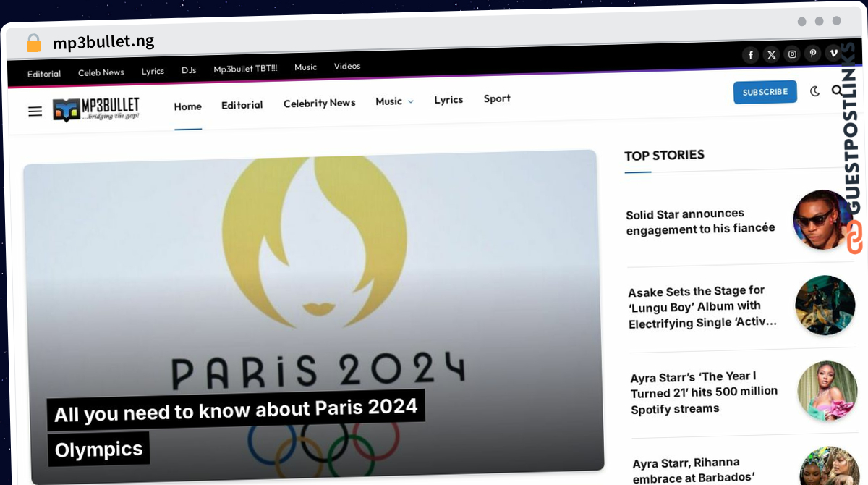Viewport: 868px width, 485px height.
Task: Open the Facebook social icon
Action: tap(751, 55)
